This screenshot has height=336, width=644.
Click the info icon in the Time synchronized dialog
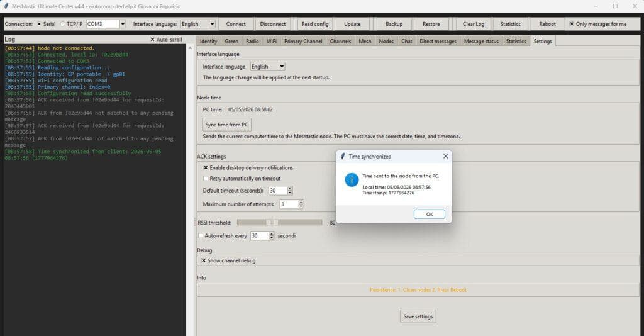click(352, 180)
